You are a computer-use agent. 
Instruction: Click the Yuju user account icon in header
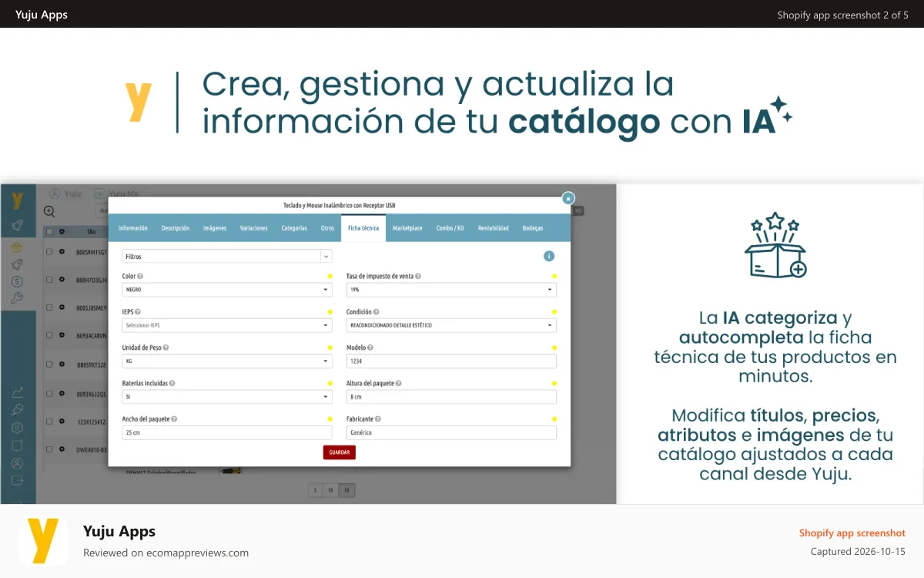[x=55, y=194]
